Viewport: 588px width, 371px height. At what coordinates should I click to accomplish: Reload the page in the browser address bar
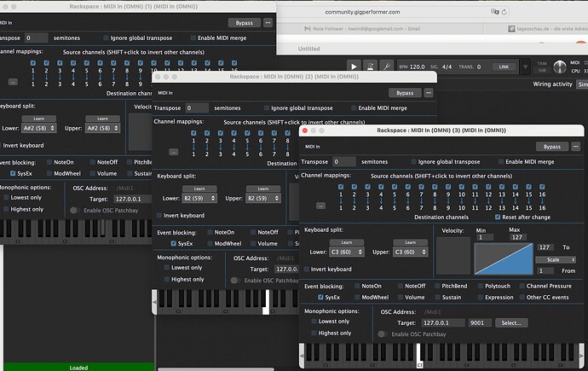pos(504,12)
